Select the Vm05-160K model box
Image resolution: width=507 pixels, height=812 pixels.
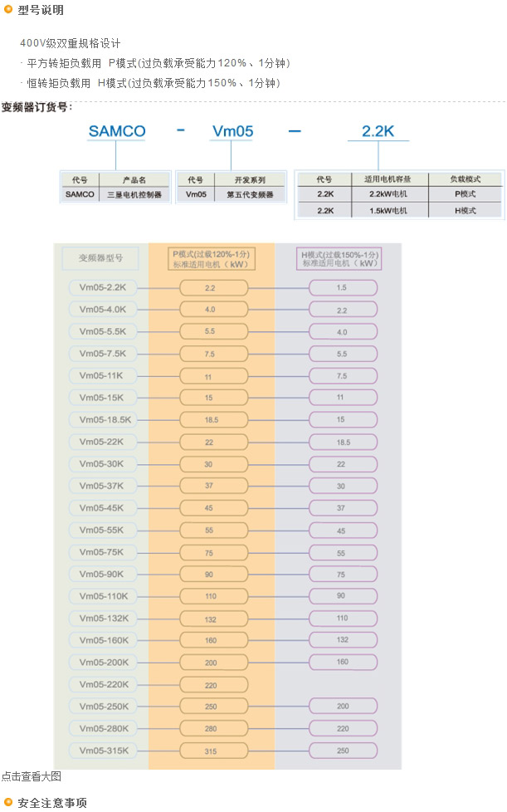[102, 641]
